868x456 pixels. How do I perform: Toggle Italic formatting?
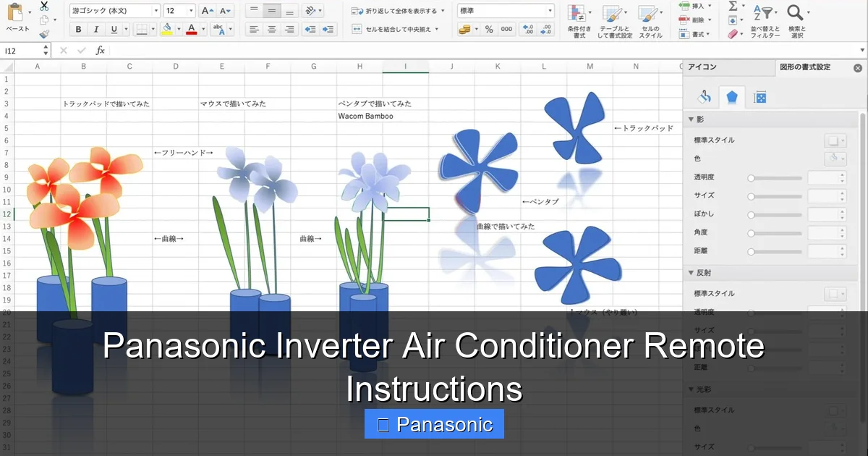coord(96,29)
